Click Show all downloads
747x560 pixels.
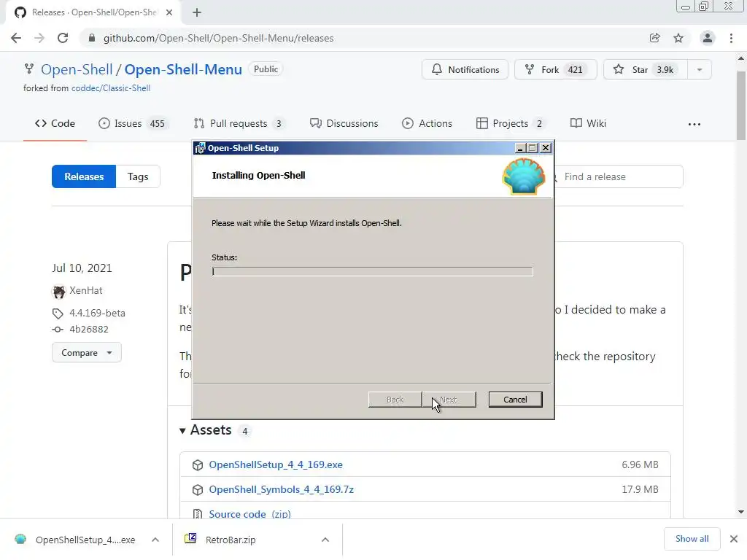pyautogui.click(x=692, y=539)
